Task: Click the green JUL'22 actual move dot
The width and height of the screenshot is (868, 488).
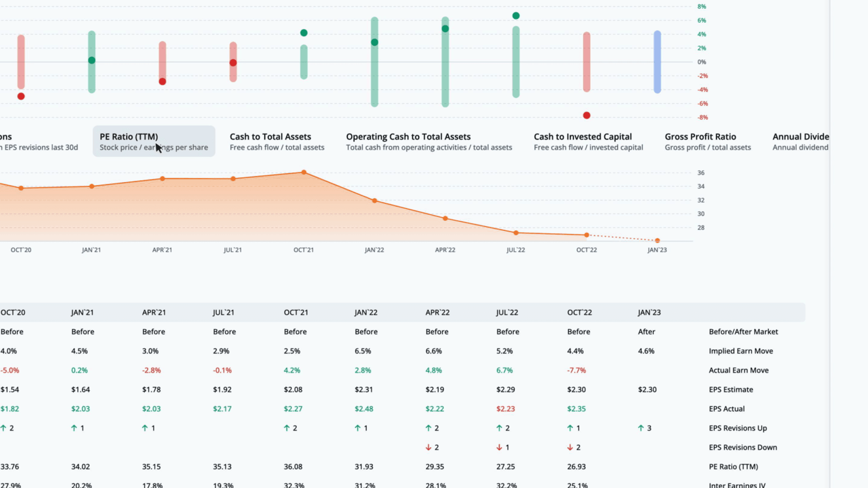Action: [516, 16]
